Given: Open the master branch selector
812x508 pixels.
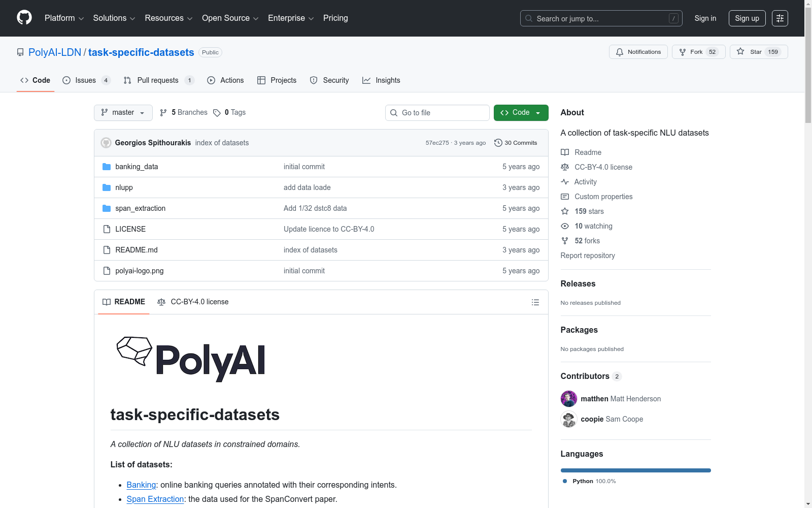Looking at the screenshot, I should coord(123,113).
